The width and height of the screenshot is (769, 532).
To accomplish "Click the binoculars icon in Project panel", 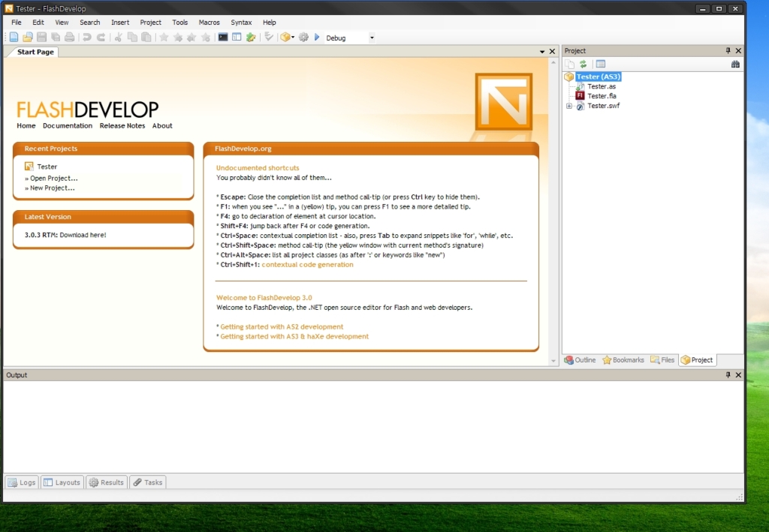I will pyautogui.click(x=735, y=65).
